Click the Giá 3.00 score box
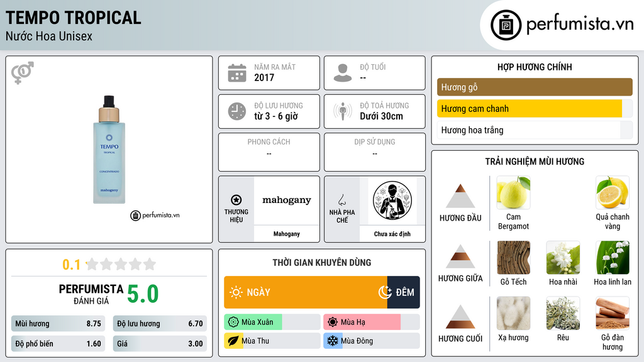This screenshot has height=362, width=644. click(160, 344)
